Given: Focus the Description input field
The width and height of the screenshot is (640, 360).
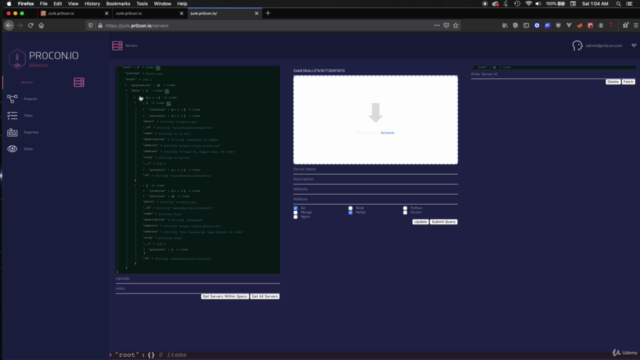Looking at the screenshot, I should [x=376, y=180].
